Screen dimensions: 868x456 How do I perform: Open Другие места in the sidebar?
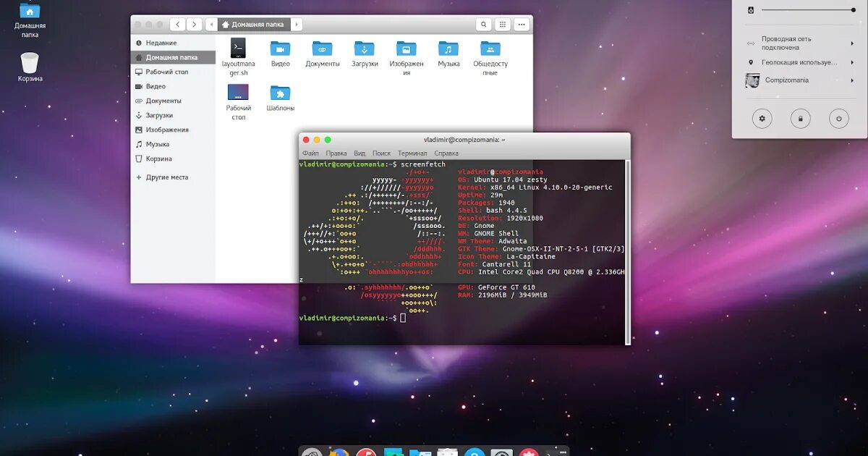point(173,177)
